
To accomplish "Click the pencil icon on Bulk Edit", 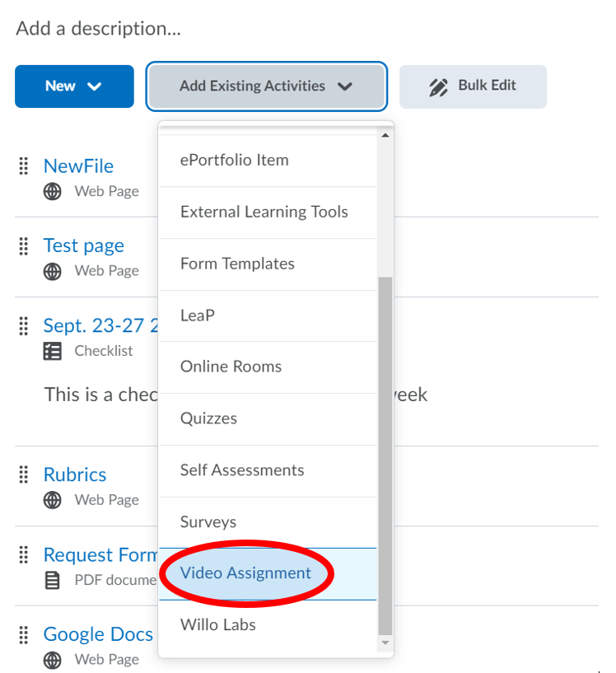I will coord(438,87).
